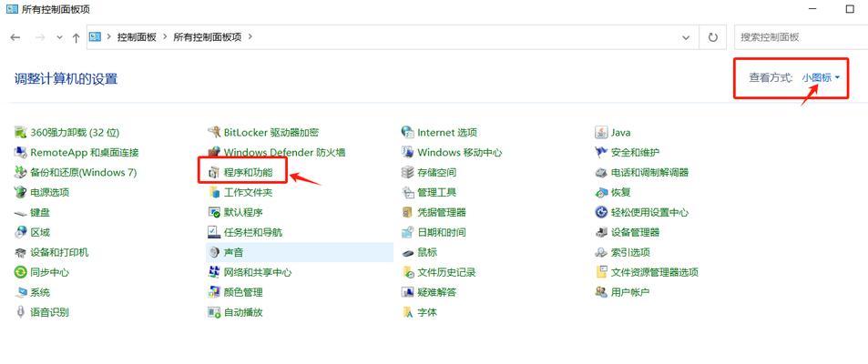Open the 索引选项 link
The height and width of the screenshot is (364, 868).
(x=630, y=252)
